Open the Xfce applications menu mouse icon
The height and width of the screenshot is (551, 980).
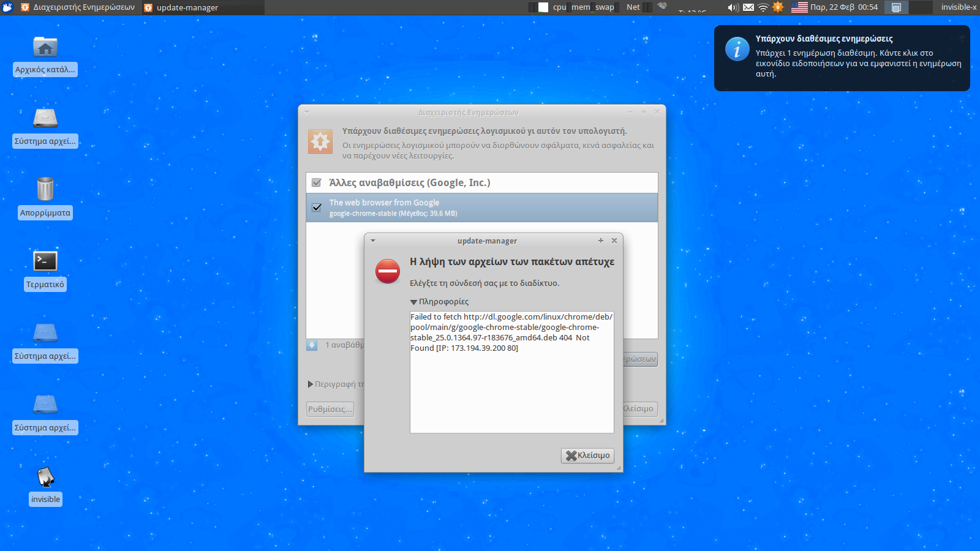click(7, 7)
